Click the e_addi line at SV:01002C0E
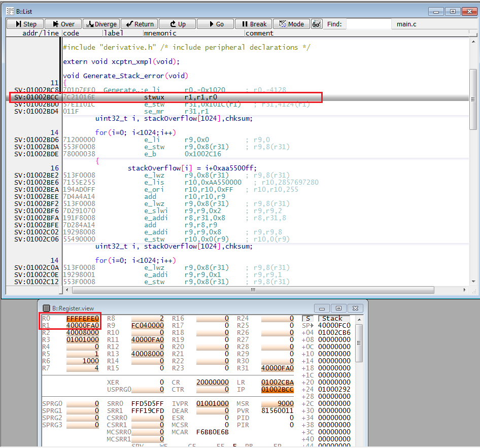The height and width of the screenshot is (448, 480). pos(237,275)
